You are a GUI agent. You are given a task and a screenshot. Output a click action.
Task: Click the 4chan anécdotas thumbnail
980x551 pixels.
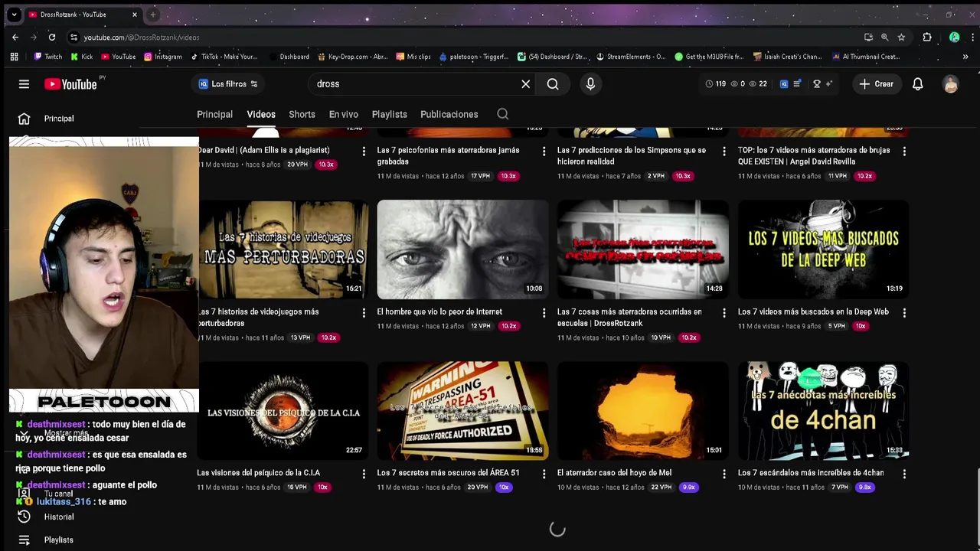click(823, 409)
